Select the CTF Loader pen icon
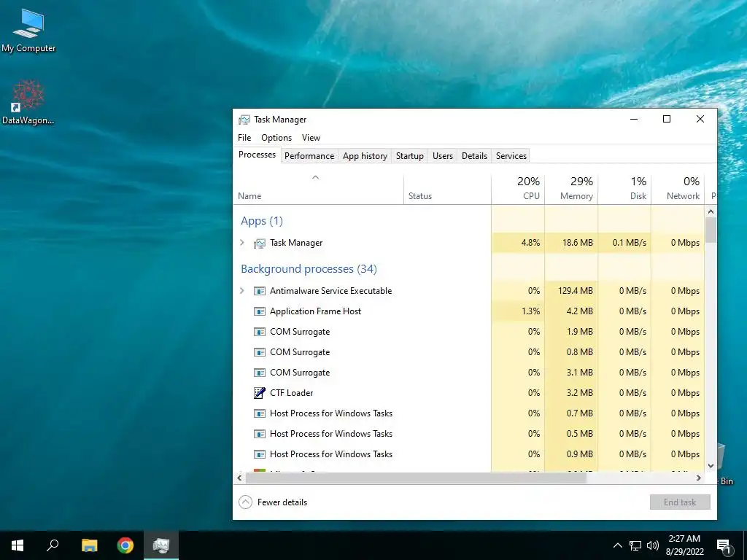 pyautogui.click(x=260, y=393)
